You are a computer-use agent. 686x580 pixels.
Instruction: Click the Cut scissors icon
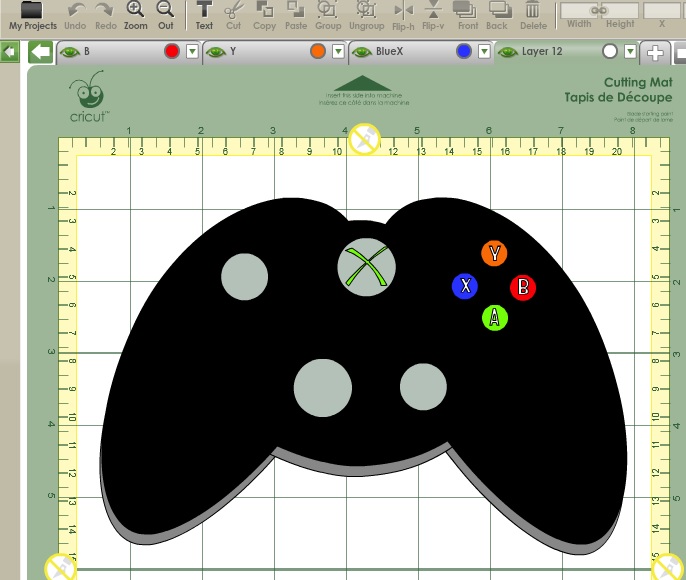click(234, 16)
